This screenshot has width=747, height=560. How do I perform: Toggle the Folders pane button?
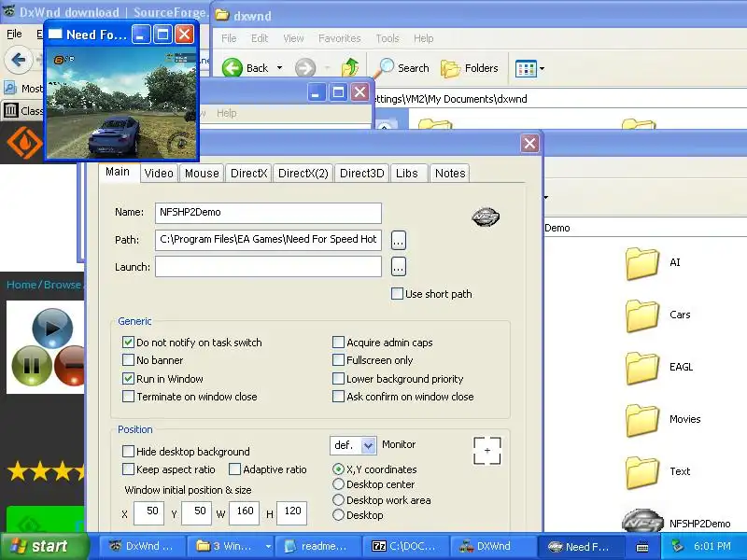(470, 68)
